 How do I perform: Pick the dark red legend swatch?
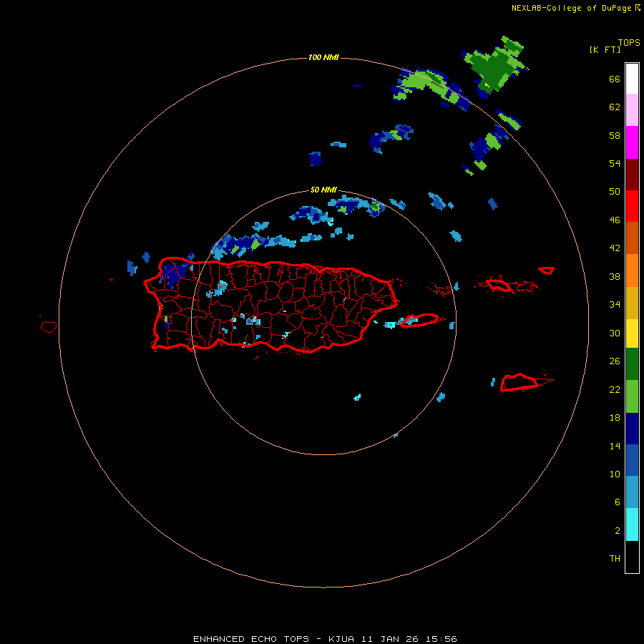pos(632,175)
